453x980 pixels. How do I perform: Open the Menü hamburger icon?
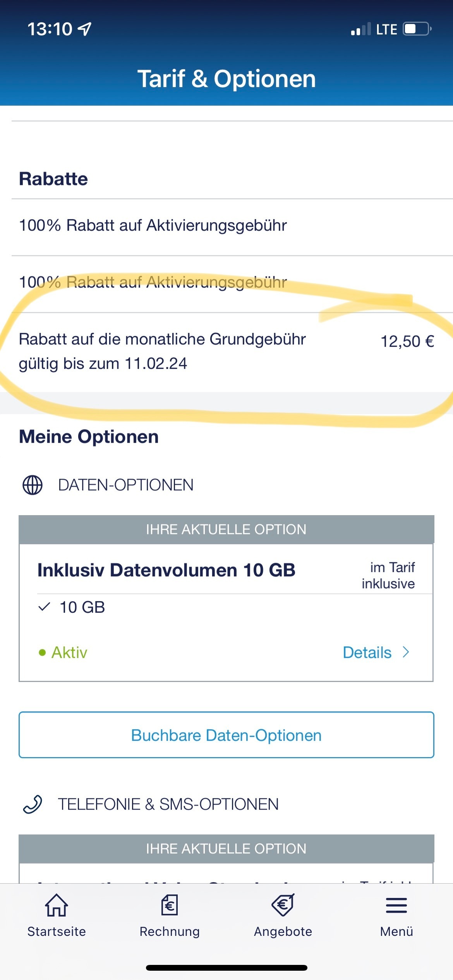[x=396, y=905]
